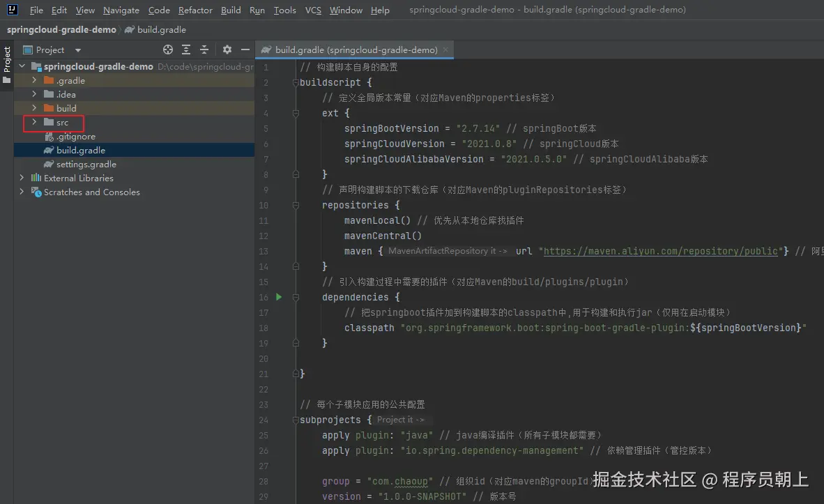The height and width of the screenshot is (504, 824).
Task: Close the build.gradle editor tab
Action: 445,49
